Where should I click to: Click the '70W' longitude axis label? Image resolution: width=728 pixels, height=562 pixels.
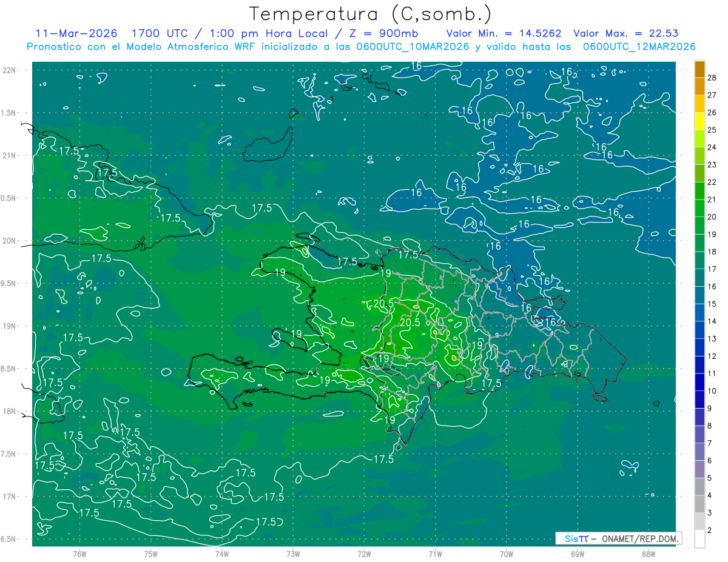(507, 554)
